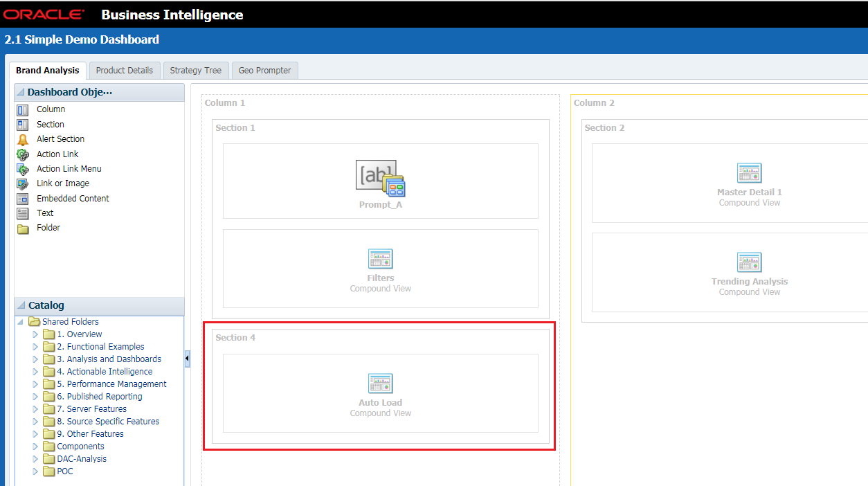Click the Folder dashboard object icon

(23, 227)
